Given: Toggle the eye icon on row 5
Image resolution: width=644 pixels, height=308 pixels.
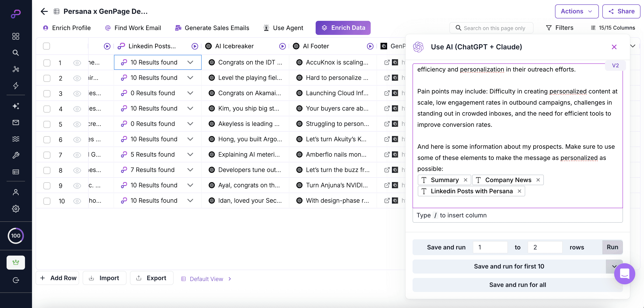Looking at the screenshot, I should 77,124.
